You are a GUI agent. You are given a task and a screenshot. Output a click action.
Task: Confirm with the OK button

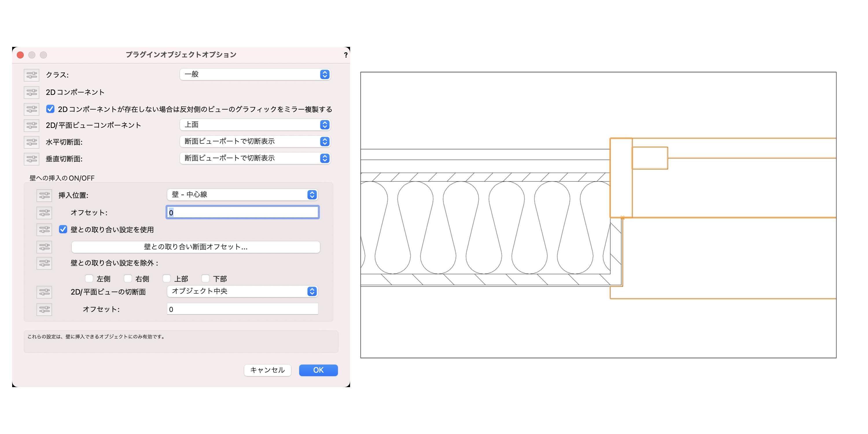[x=319, y=370]
